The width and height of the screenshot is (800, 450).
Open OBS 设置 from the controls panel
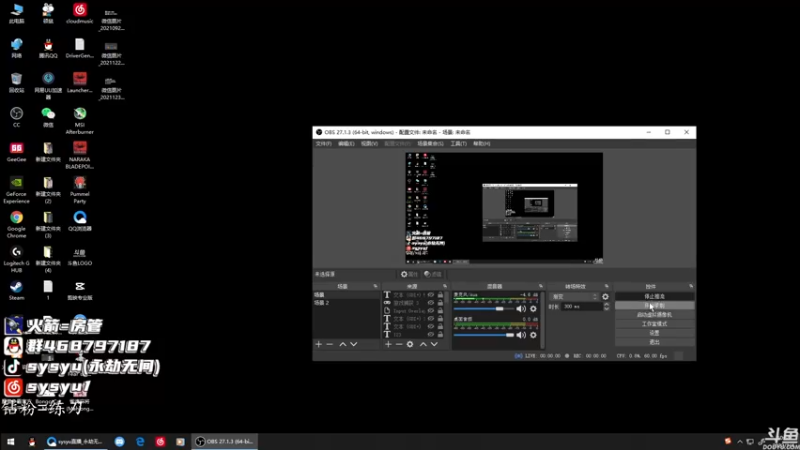654,333
